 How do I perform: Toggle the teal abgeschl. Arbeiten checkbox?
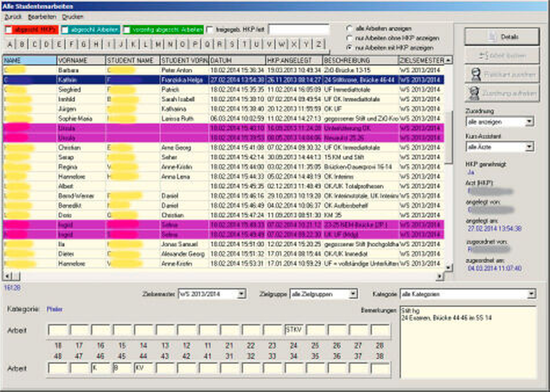pos(65,30)
